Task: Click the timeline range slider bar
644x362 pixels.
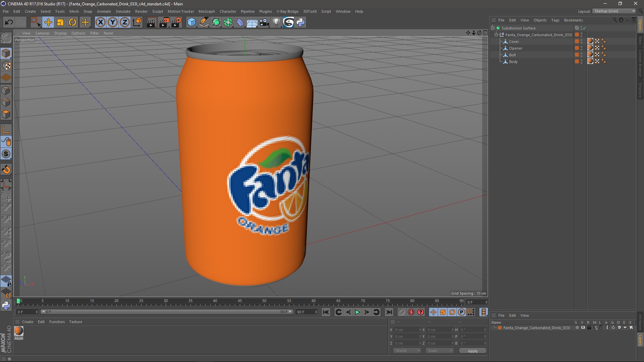Action: click(x=167, y=312)
